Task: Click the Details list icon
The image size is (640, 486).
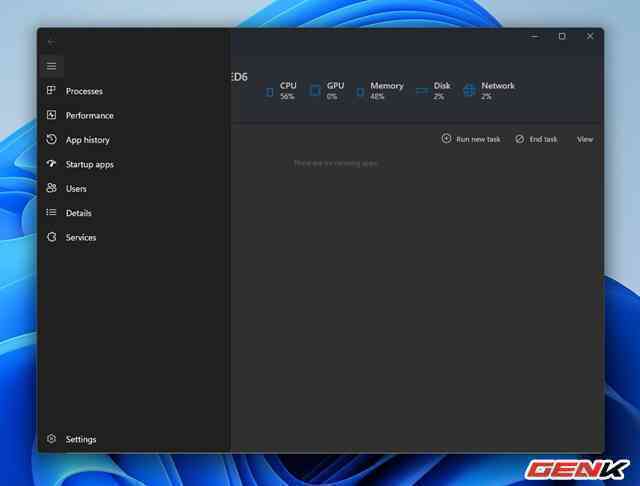Action: (51, 212)
